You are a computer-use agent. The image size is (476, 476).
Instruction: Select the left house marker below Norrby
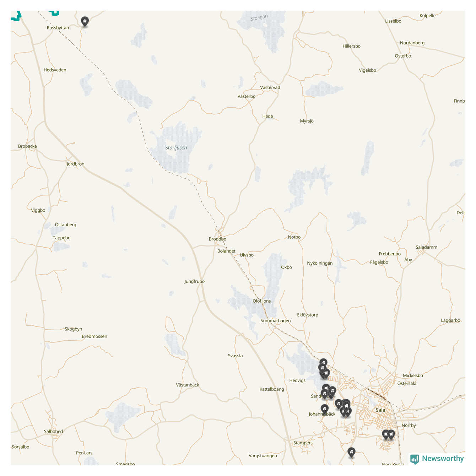tap(386, 434)
